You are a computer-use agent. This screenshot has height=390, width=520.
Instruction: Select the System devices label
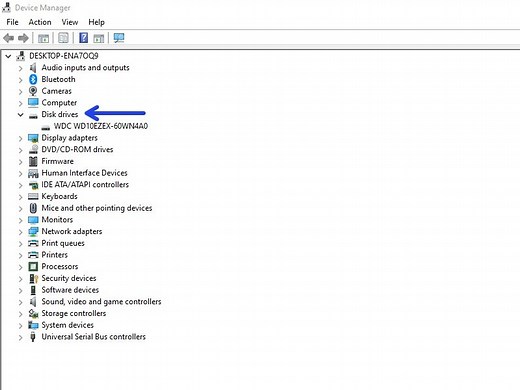(67, 325)
